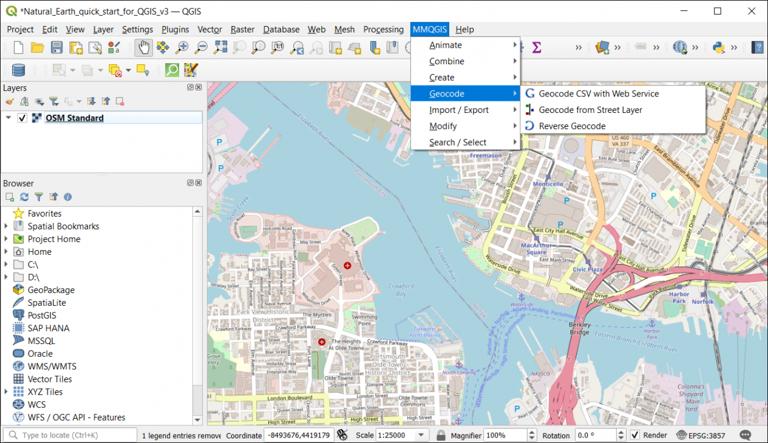The width and height of the screenshot is (768, 443).
Task: Toggle mouse extents icon beside Coordinate field
Action: click(342, 435)
